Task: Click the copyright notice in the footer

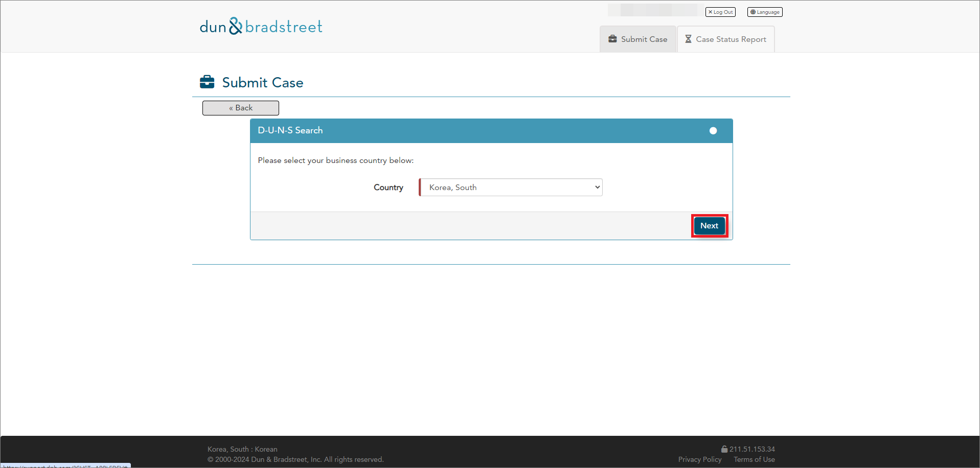Action: (x=295, y=459)
